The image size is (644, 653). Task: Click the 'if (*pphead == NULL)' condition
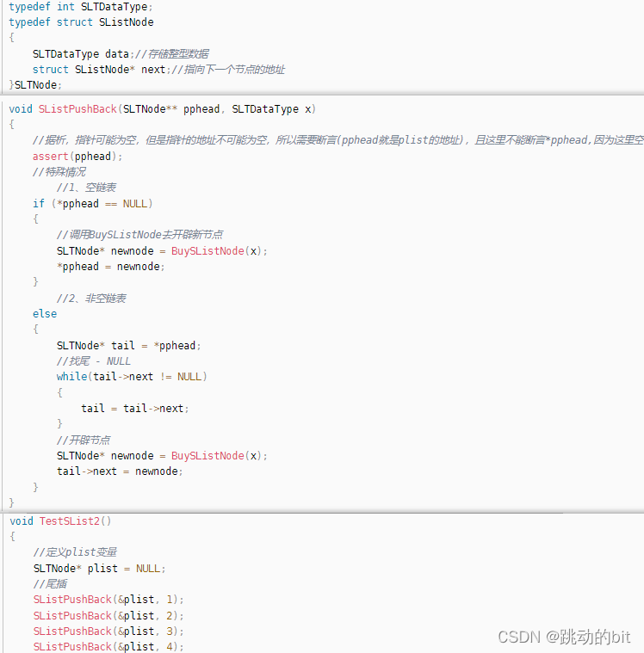(93, 204)
